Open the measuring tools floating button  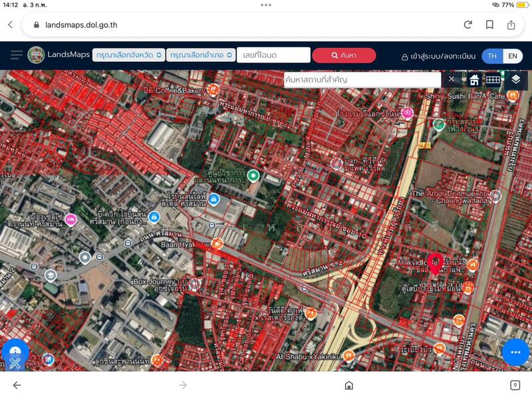pos(15,355)
